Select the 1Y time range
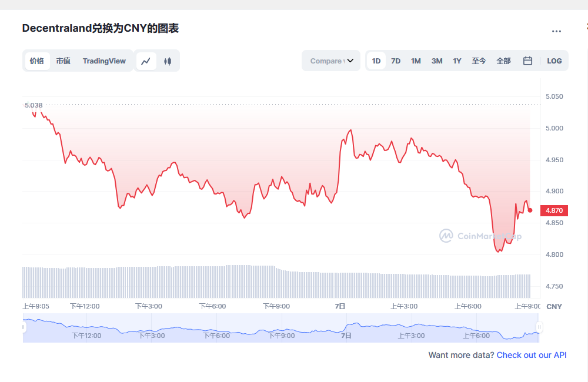 click(x=457, y=61)
